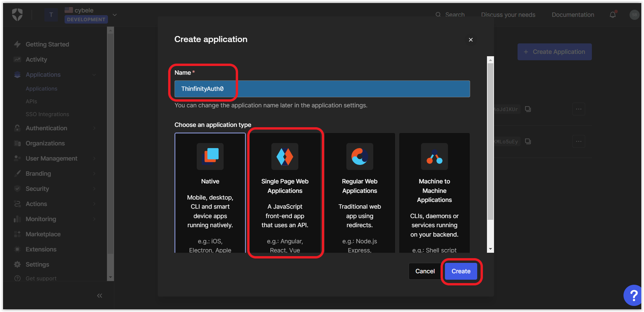Open the notifications bell
The height and width of the screenshot is (312, 644).
pyautogui.click(x=612, y=15)
